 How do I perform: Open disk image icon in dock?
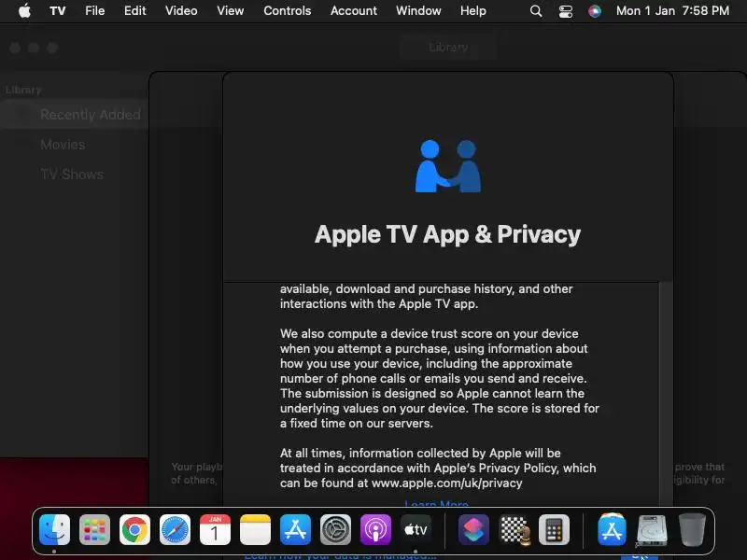point(652,529)
